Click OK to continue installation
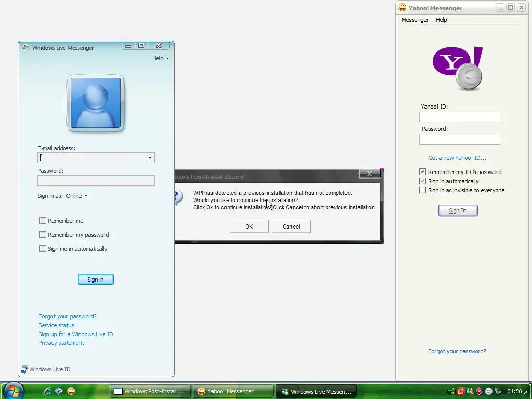Screen dimensions: 532x399 tap(249, 227)
